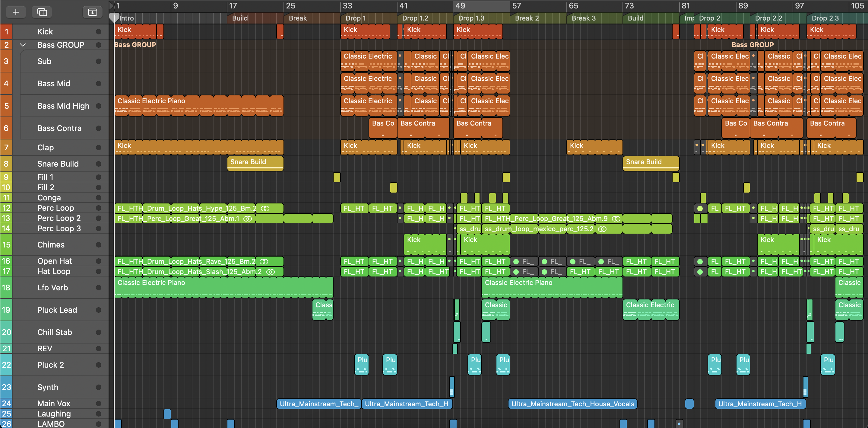Select the Drop 1.2 arrangement marker
The width and height of the screenshot is (868, 428).
tap(425, 18)
